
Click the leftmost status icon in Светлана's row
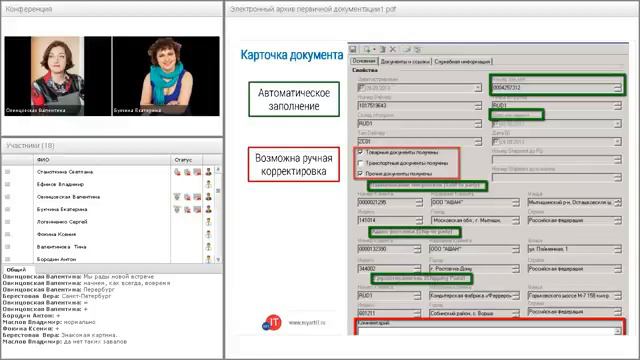pos(177,172)
